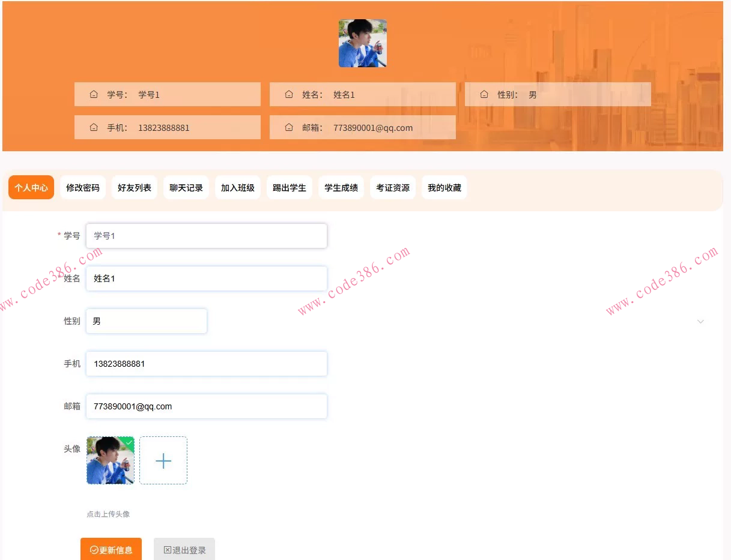The height and width of the screenshot is (560, 731).
Task: Switch to the 我的收藏 tab
Action: coord(444,187)
